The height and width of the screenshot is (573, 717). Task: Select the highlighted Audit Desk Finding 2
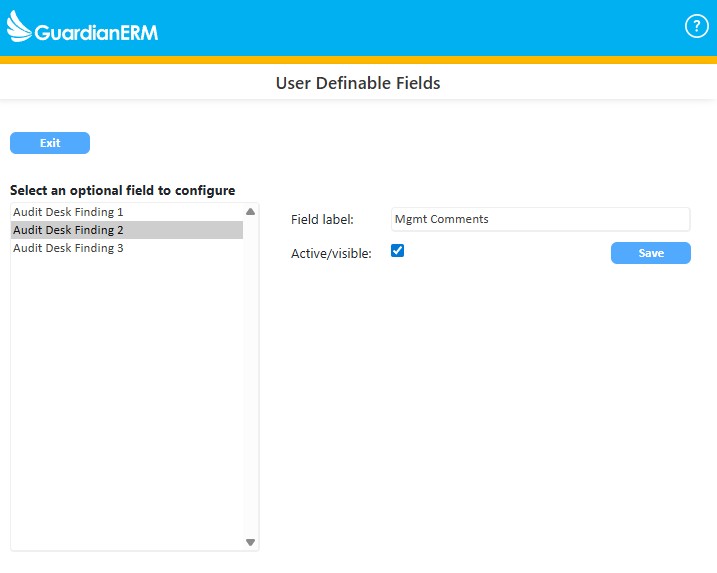(x=68, y=230)
